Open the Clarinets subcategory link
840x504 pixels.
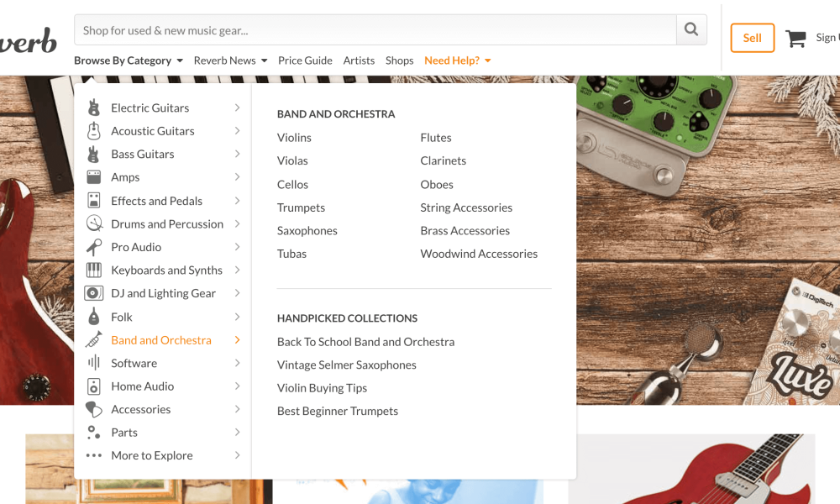443,160
